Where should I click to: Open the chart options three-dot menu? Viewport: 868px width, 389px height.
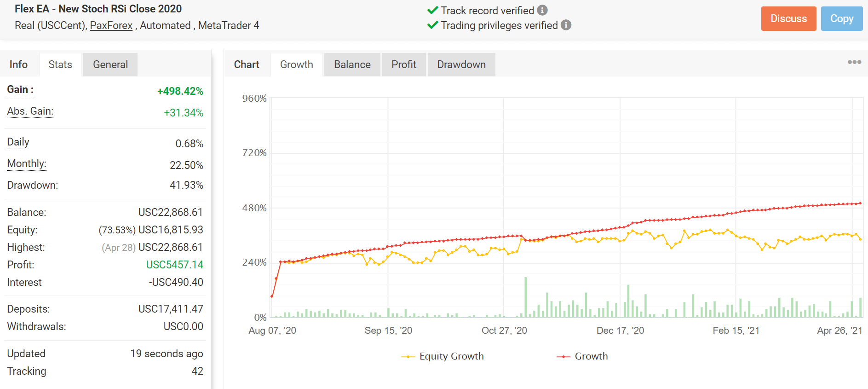(854, 62)
